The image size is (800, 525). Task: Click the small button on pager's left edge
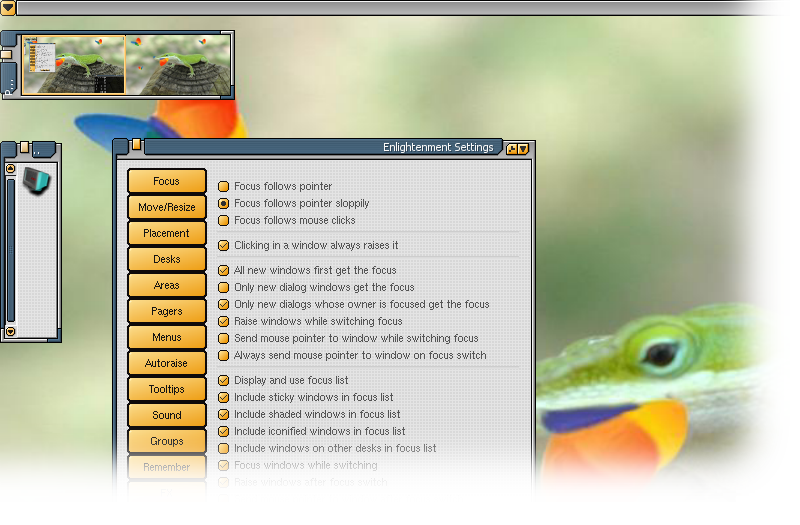[6, 54]
